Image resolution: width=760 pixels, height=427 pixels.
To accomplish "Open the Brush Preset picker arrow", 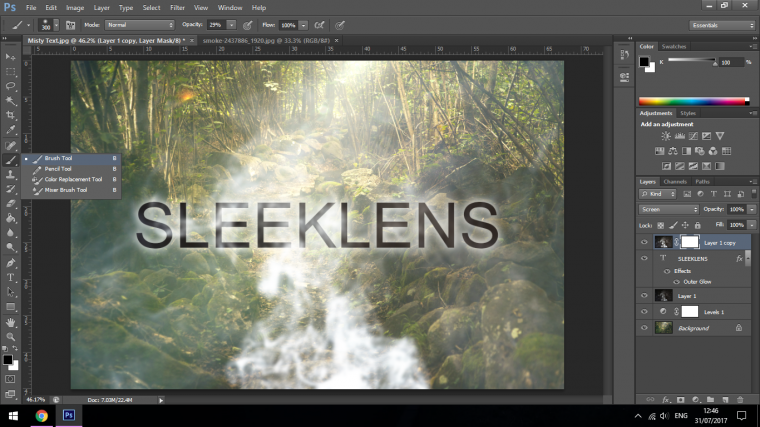I will (56, 25).
